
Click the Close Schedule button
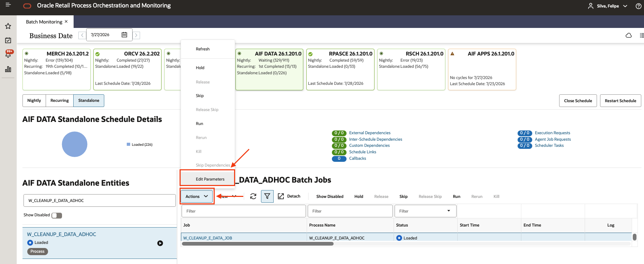click(578, 101)
